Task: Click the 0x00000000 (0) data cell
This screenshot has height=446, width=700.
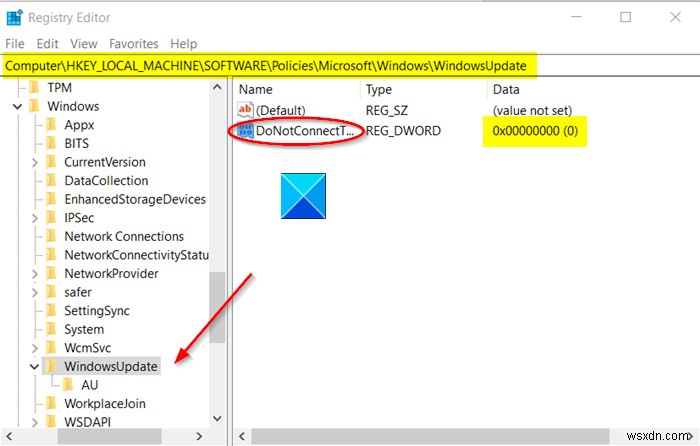Action: pos(535,131)
